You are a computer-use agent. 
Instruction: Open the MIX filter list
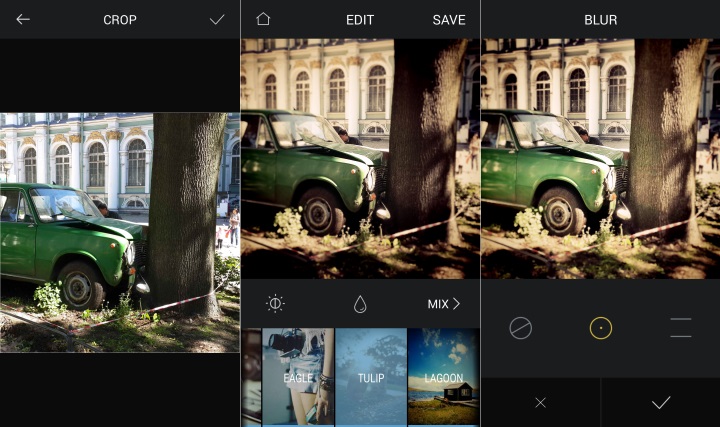[x=444, y=303]
